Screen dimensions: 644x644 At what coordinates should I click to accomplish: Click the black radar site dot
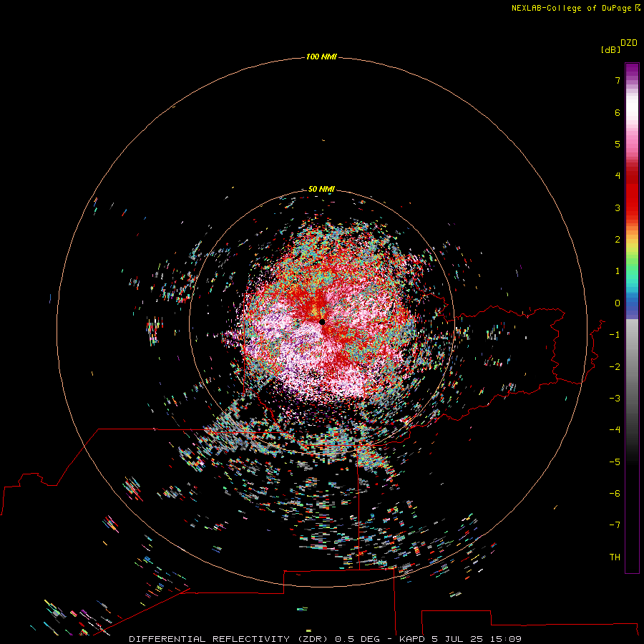click(323, 321)
